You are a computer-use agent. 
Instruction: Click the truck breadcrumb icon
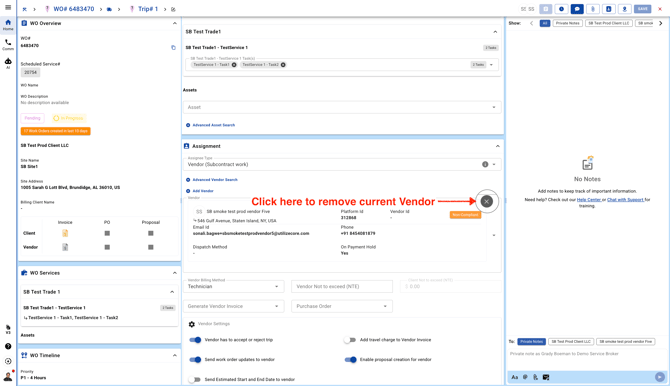coord(109,9)
